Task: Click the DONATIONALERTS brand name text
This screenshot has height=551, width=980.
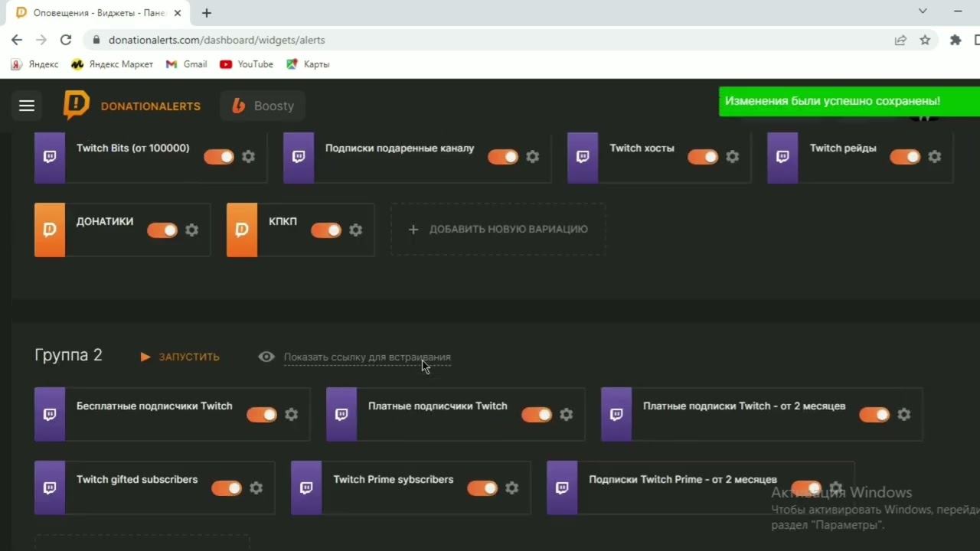Action: (151, 106)
